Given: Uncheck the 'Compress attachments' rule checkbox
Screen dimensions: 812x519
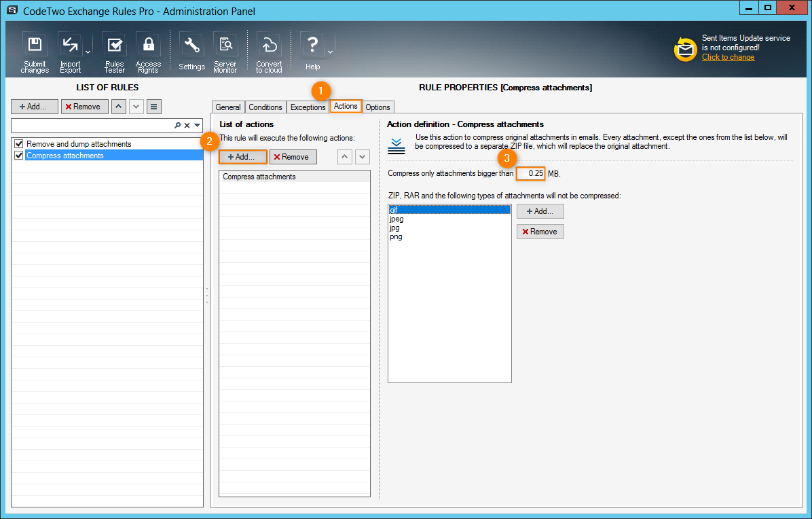Looking at the screenshot, I should point(19,156).
